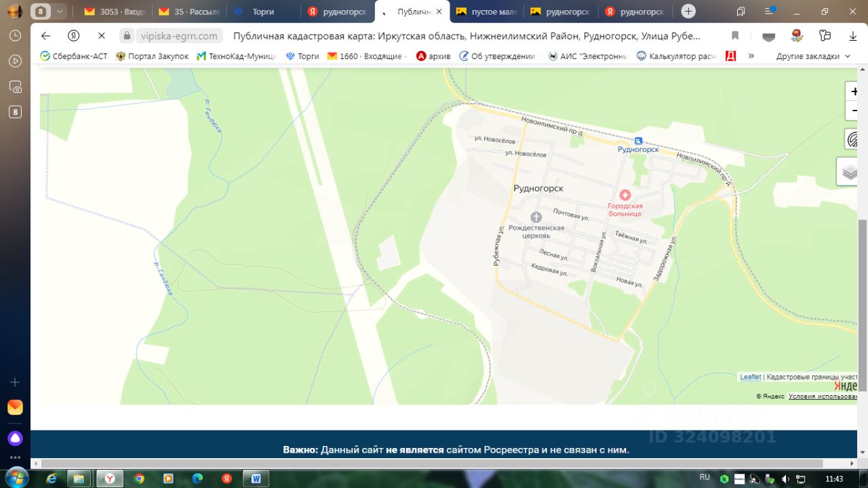868x488 pixels.
Task: Go back to the previous page
Action: pyautogui.click(x=45, y=36)
